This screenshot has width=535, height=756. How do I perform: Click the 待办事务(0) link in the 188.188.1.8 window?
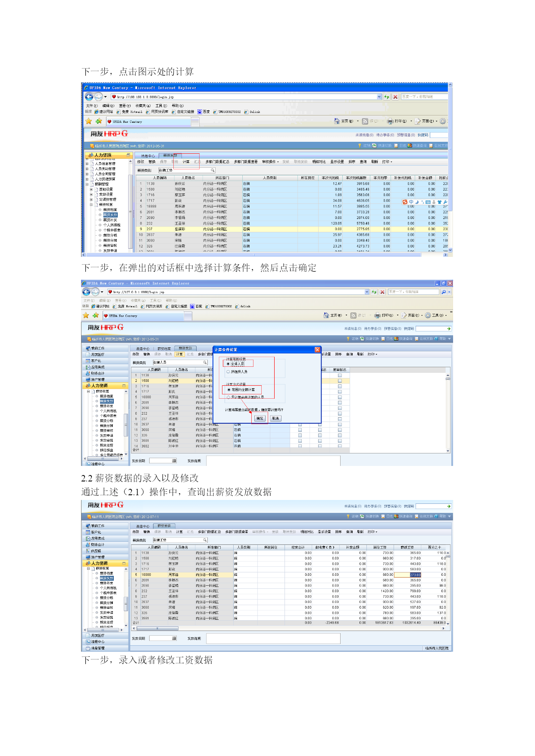pyautogui.click(x=385, y=135)
